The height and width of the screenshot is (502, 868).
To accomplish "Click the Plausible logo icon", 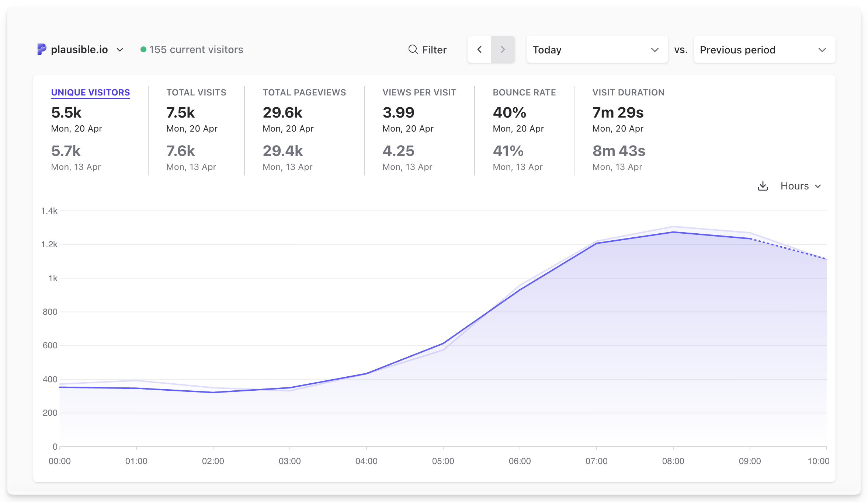I will pyautogui.click(x=42, y=49).
